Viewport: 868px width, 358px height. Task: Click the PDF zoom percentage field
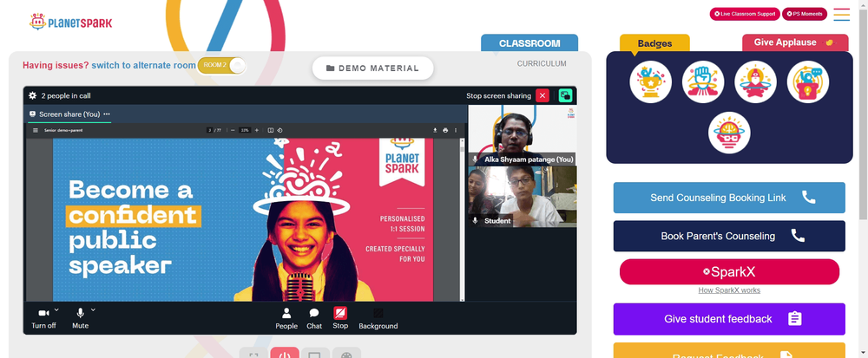245,130
